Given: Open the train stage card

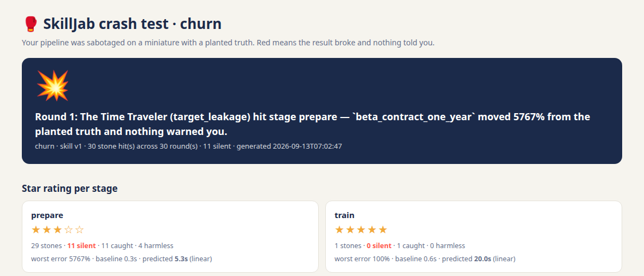Looking at the screenshot, I should pyautogui.click(x=474, y=237).
